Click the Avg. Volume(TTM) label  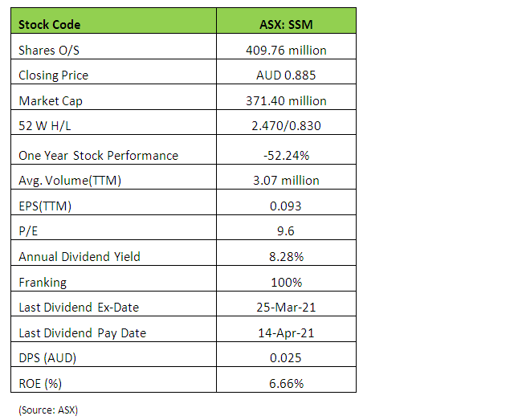(x=69, y=180)
